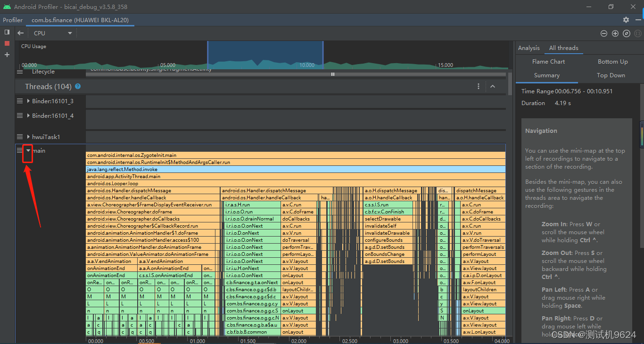Image resolution: width=644 pixels, height=344 pixels.
Task: Click the zoom-to-selection icon
Action: [638, 33]
